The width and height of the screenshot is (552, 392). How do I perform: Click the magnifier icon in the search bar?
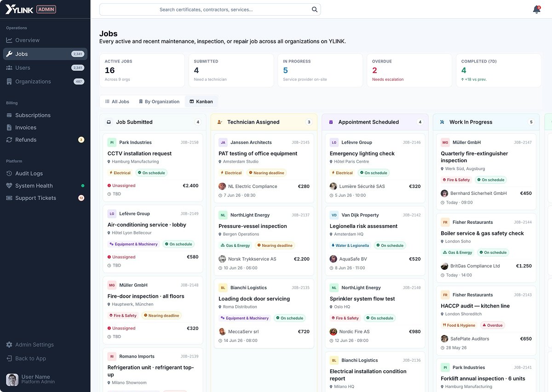pos(315,10)
